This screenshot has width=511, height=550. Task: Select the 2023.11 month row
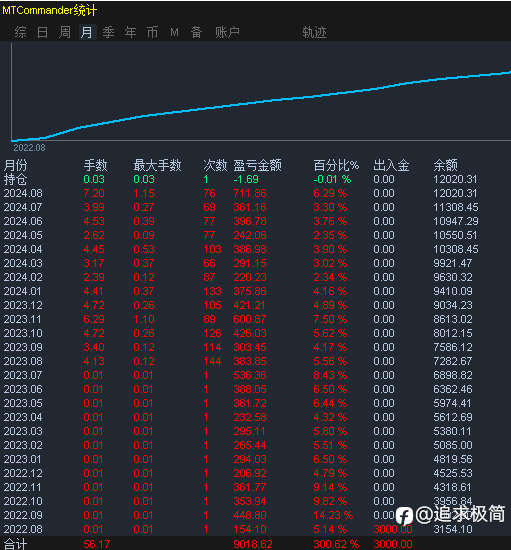point(255,319)
